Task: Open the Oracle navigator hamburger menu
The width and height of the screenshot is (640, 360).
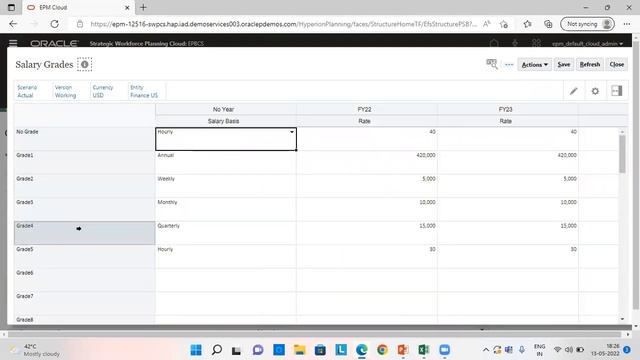Action: 13,43
